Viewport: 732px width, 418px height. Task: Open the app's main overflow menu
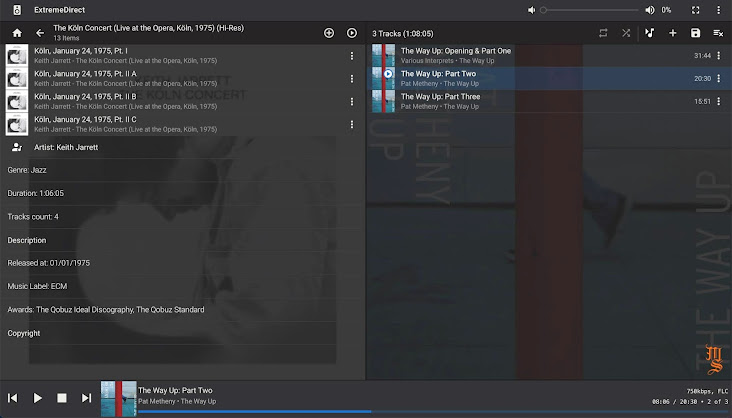click(718, 10)
